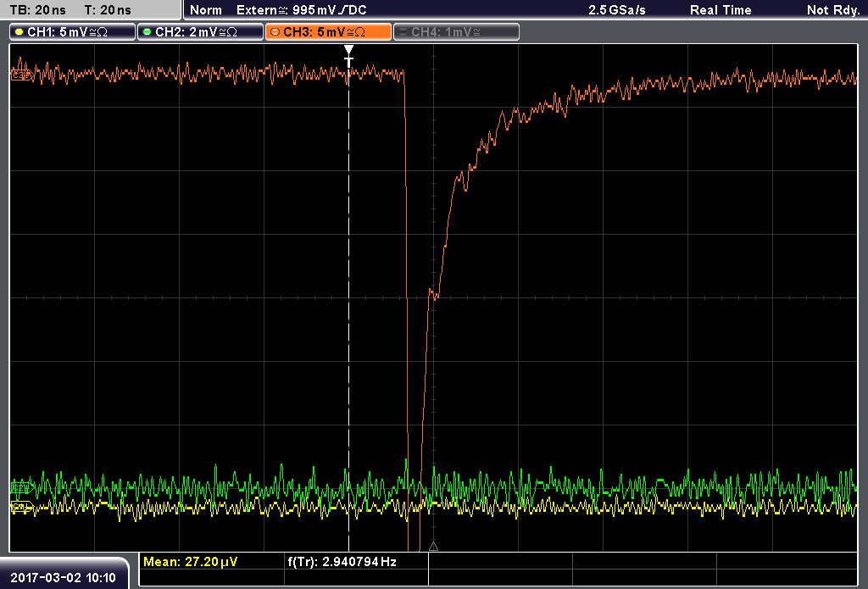
Task: Click the Real Time acquisition label
Action: [721, 10]
